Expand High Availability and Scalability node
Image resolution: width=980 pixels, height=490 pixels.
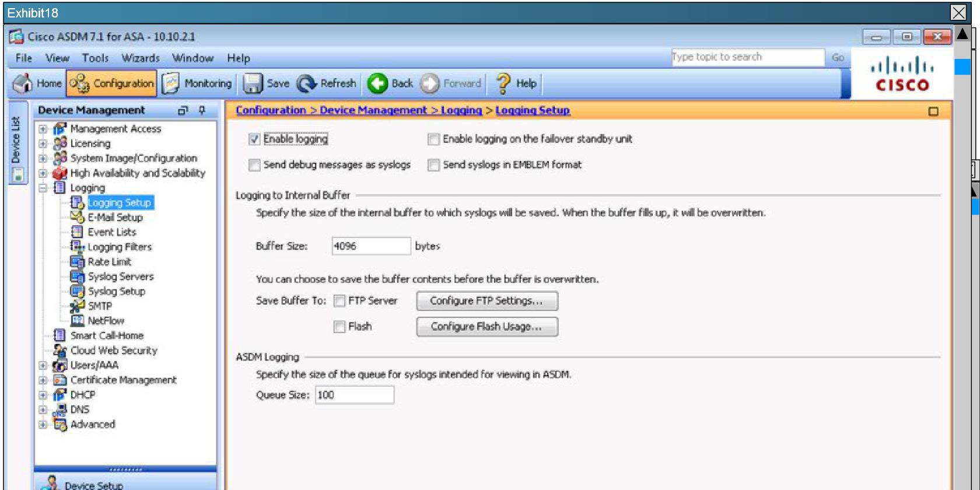click(x=43, y=173)
